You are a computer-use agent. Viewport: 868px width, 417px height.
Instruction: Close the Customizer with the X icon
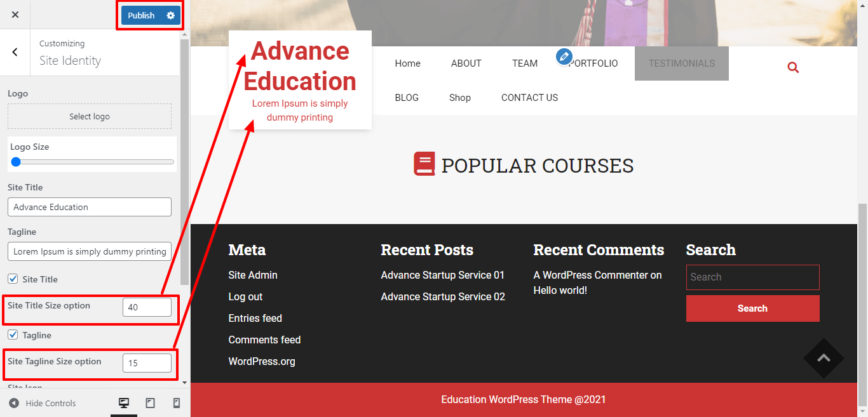point(15,15)
